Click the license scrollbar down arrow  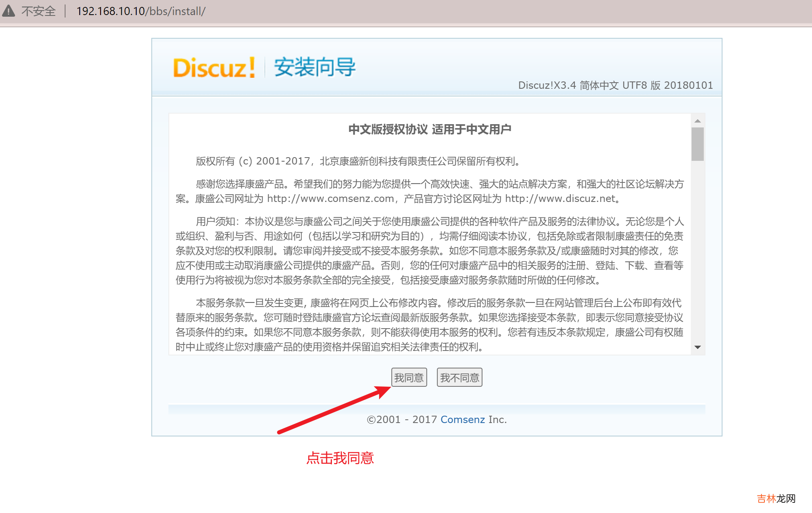click(698, 347)
